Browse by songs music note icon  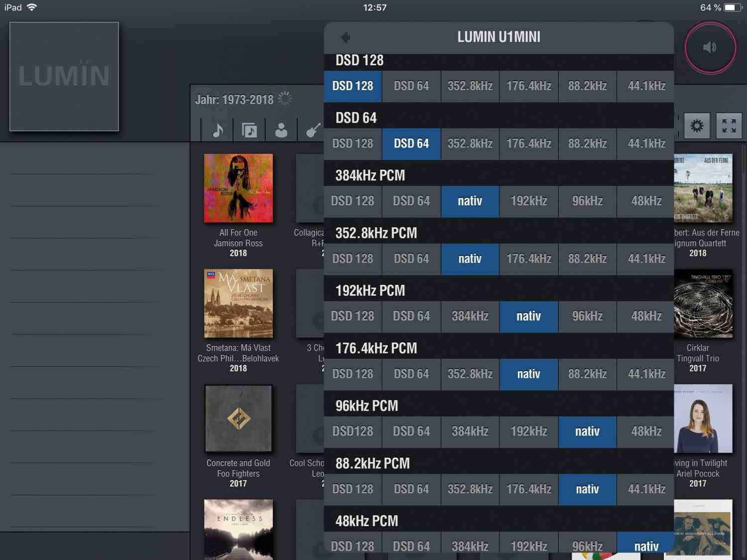pos(218,130)
